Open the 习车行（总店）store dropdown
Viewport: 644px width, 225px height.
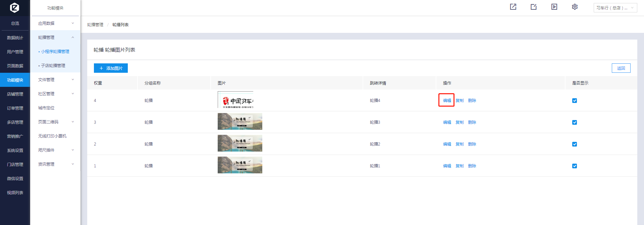[x=615, y=8]
